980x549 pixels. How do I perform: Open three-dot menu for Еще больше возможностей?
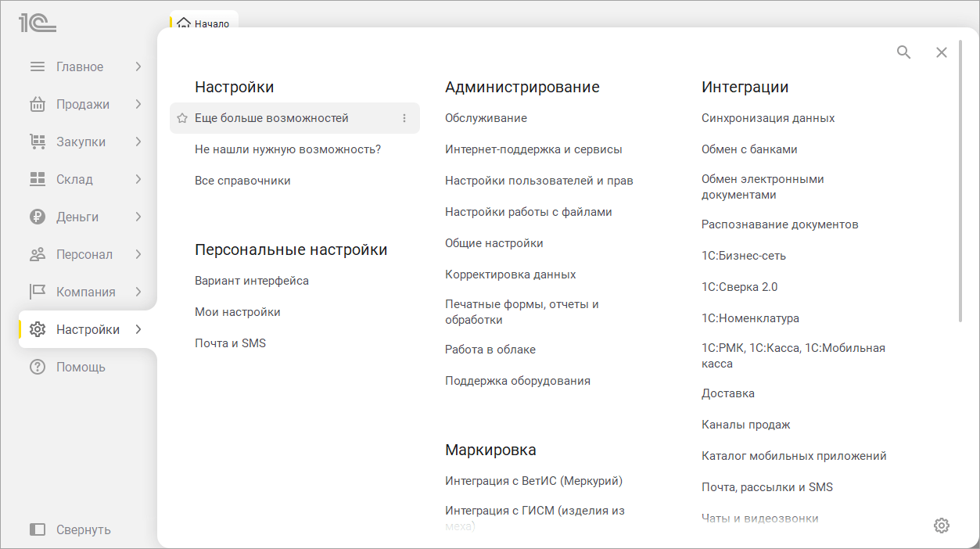(x=404, y=118)
